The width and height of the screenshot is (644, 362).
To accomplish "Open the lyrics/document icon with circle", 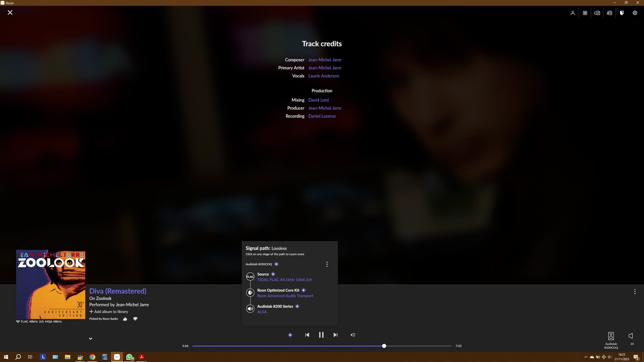I will [x=597, y=13].
